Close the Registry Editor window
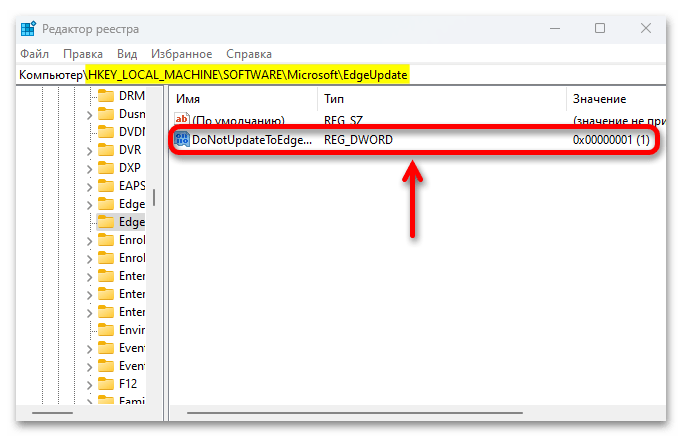The height and width of the screenshot is (437, 682). [646, 29]
